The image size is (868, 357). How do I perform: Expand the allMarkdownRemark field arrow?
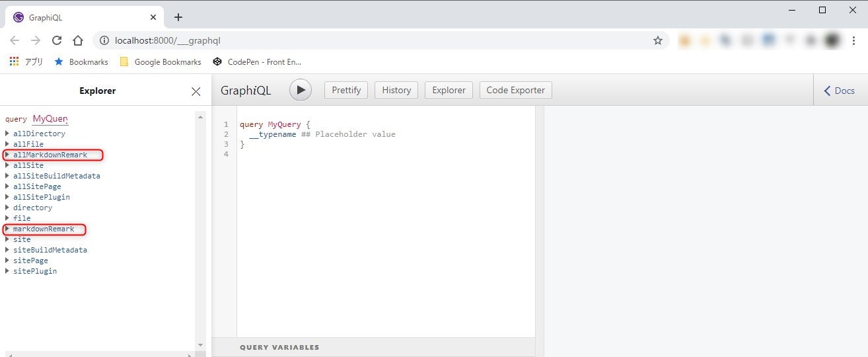point(7,155)
